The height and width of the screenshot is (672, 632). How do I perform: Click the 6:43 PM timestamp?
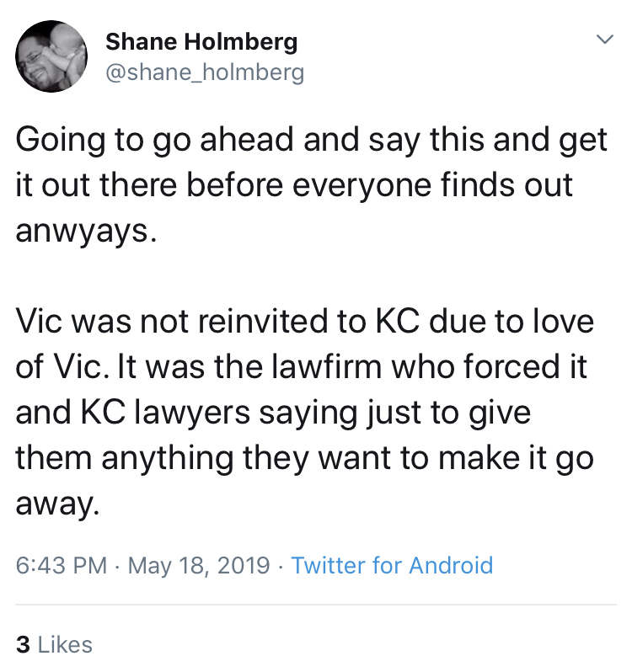point(62,565)
